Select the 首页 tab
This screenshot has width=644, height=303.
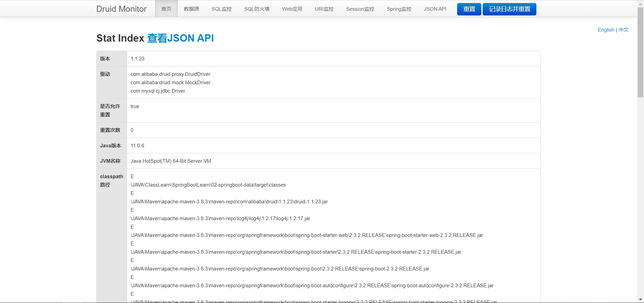click(x=166, y=9)
